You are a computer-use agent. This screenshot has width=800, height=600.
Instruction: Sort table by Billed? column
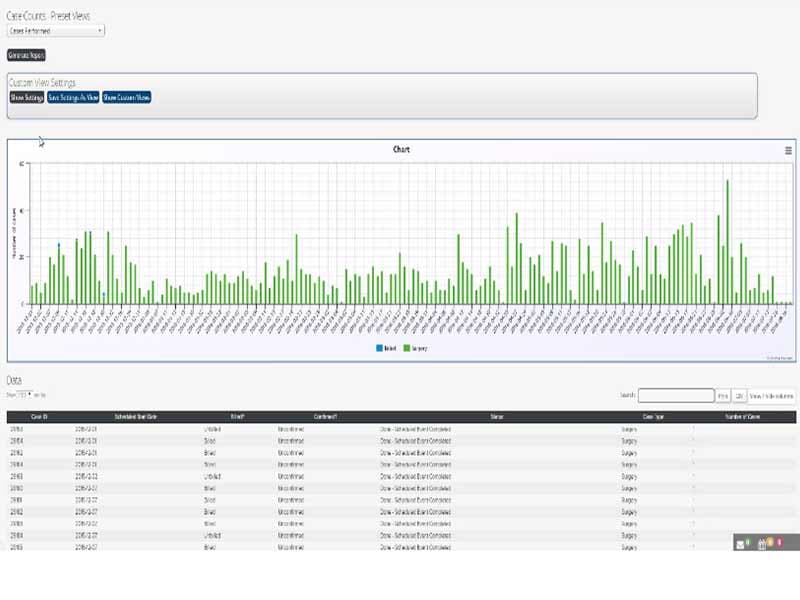[x=237, y=417]
